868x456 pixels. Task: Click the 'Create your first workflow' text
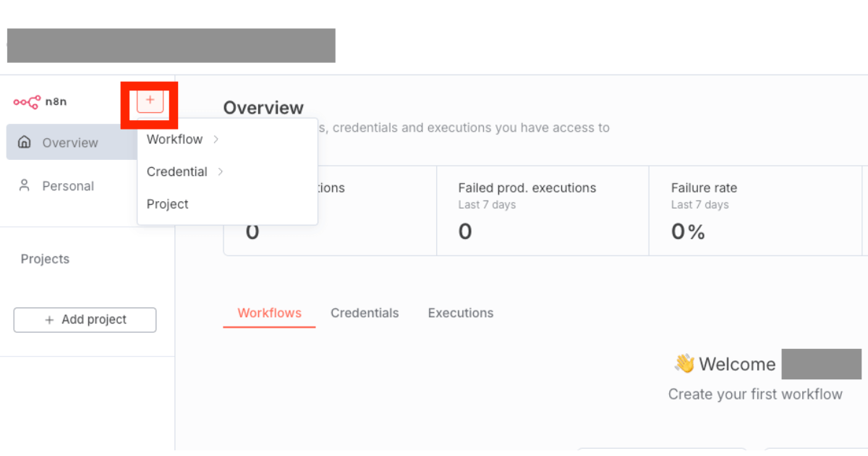755,394
